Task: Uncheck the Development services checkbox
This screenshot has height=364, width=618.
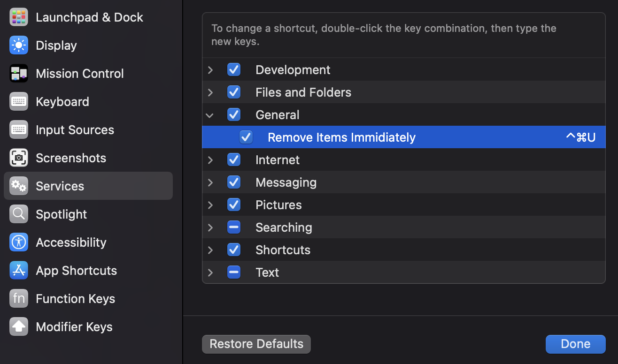Action: [x=233, y=69]
